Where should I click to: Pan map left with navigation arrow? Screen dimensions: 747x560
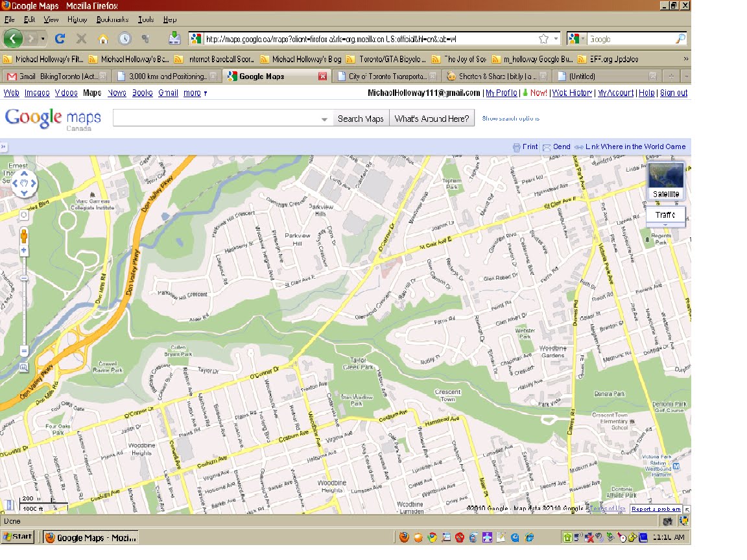tap(15, 183)
